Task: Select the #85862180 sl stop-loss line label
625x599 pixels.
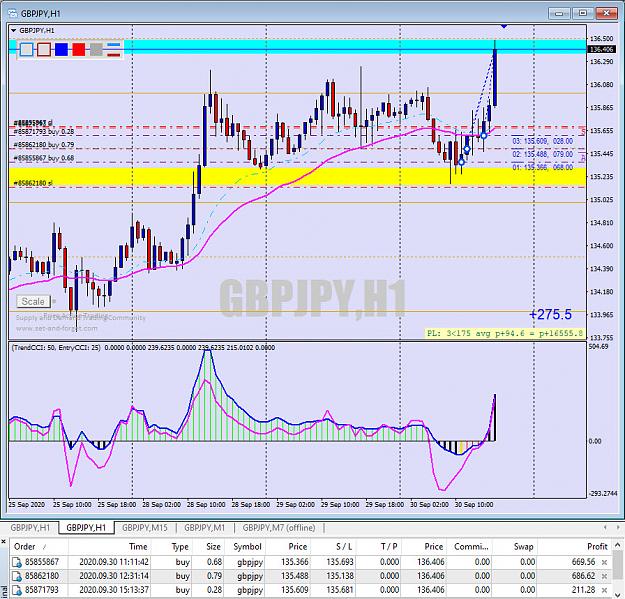Action: (33, 183)
